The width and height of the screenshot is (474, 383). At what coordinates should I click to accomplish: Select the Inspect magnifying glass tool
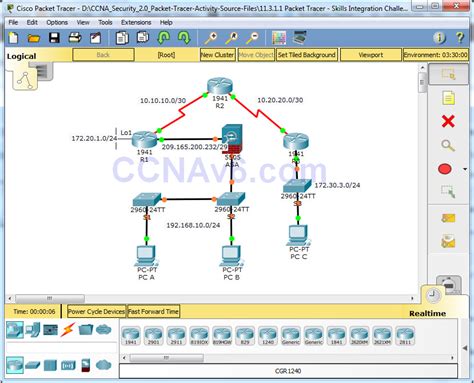point(448,145)
